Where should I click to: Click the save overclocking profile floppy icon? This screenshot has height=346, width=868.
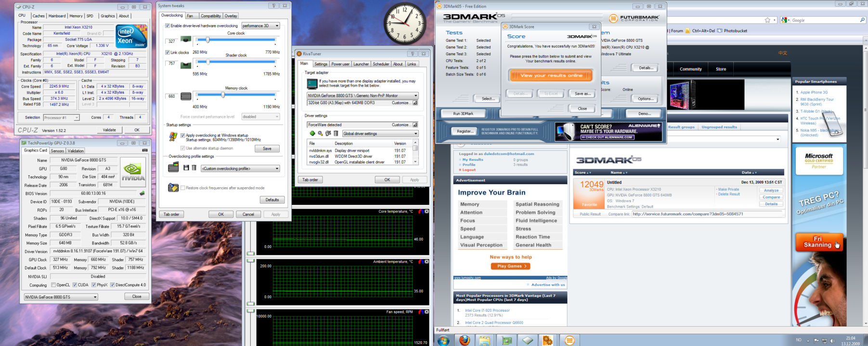coord(186,168)
